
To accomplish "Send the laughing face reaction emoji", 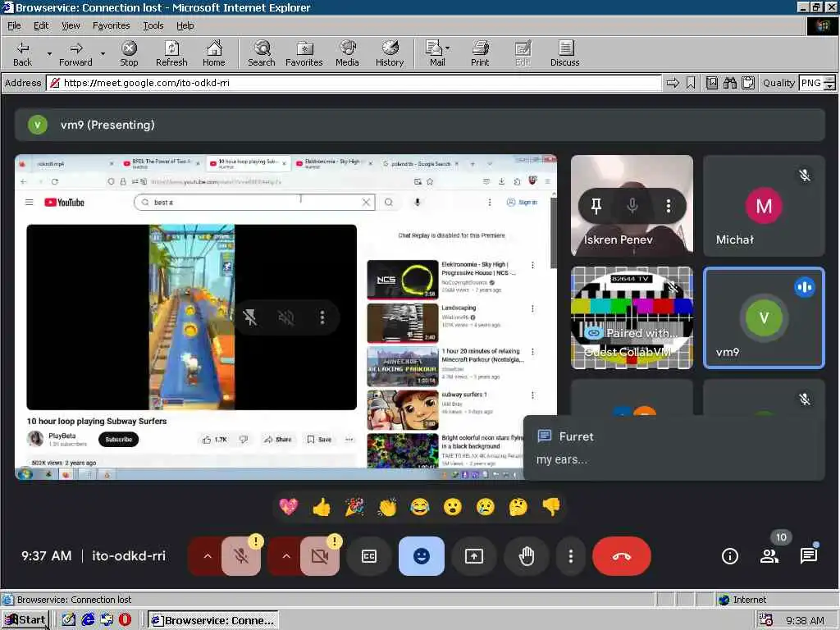I will coord(420,506).
